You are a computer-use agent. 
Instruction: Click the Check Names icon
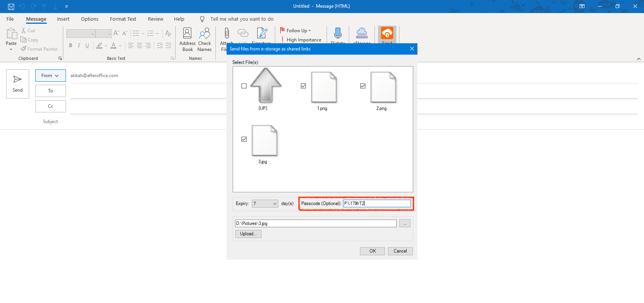204,34
